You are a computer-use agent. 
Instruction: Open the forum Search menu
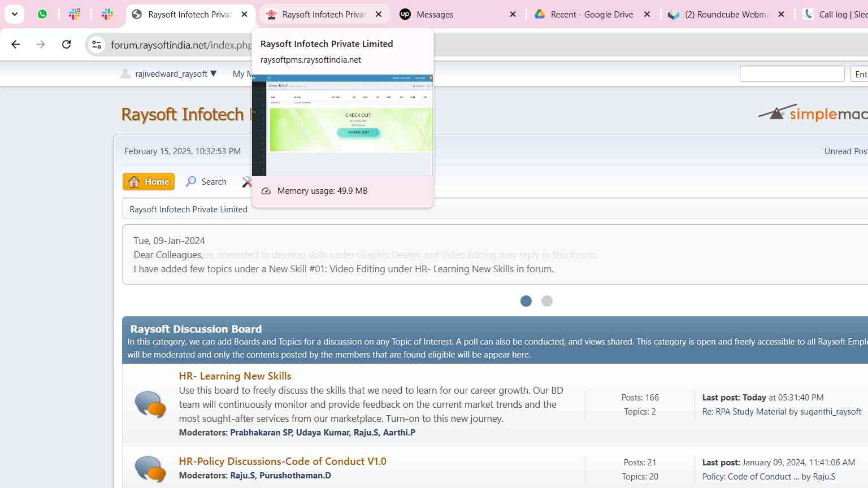tap(206, 182)
